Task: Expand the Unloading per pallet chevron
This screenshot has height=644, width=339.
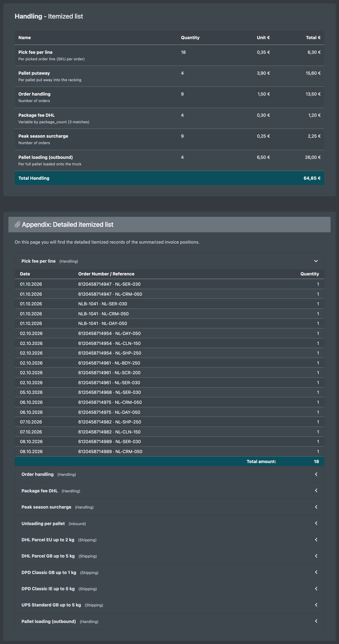Action: 316,523
